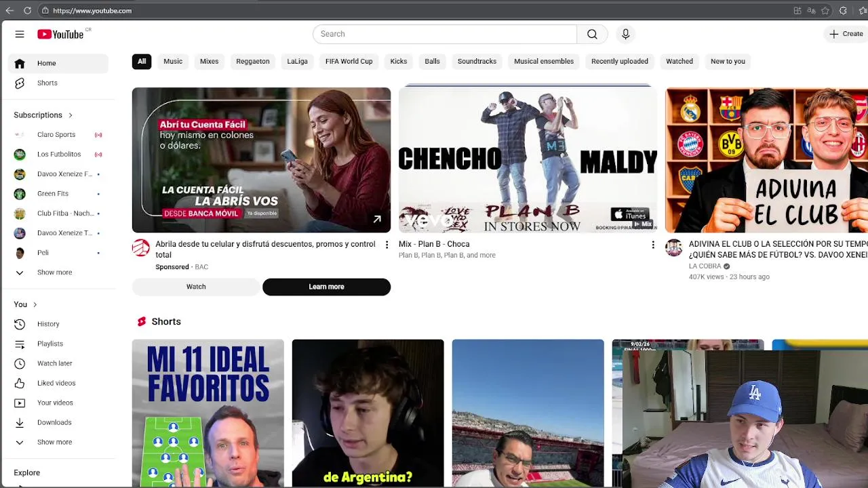Open Davoo Xeneize T... channel
This screenshot has height=488, width=868.
pyautogui.click(x=58, y=233)
